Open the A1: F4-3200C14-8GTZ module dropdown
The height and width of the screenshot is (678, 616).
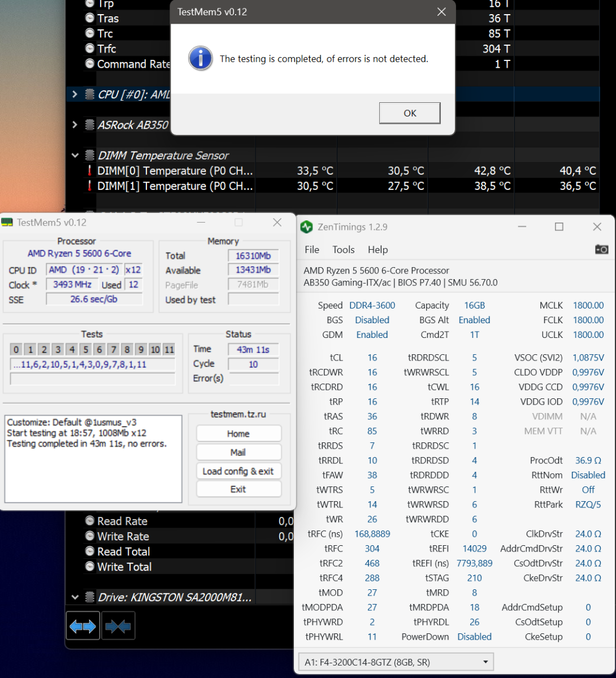tap(396, 662)
